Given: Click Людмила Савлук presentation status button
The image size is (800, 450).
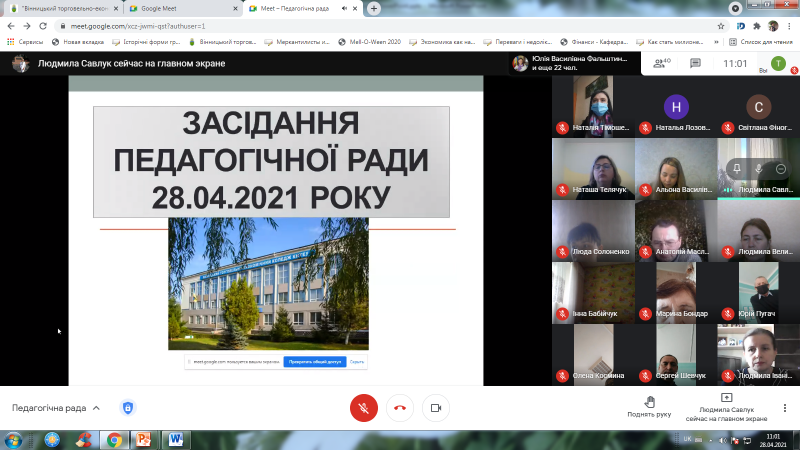Looking at the screenshot, I should (727, 407).
